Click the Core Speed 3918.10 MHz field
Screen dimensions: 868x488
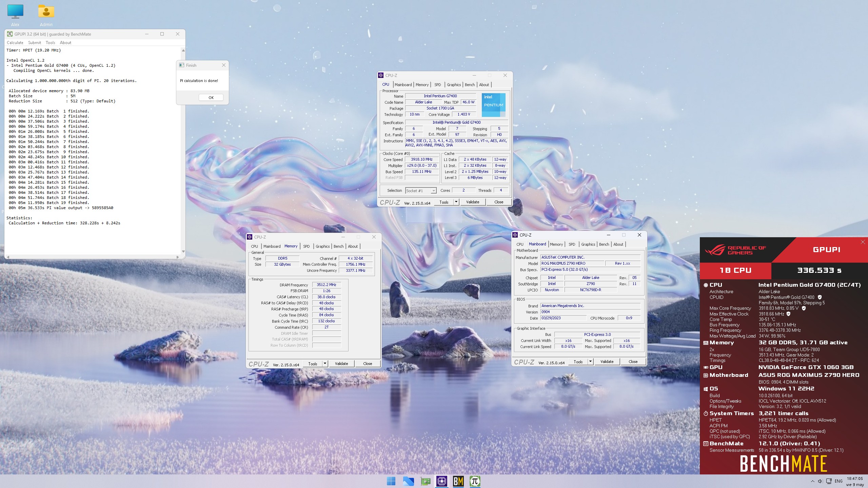(x=422, y=159)
